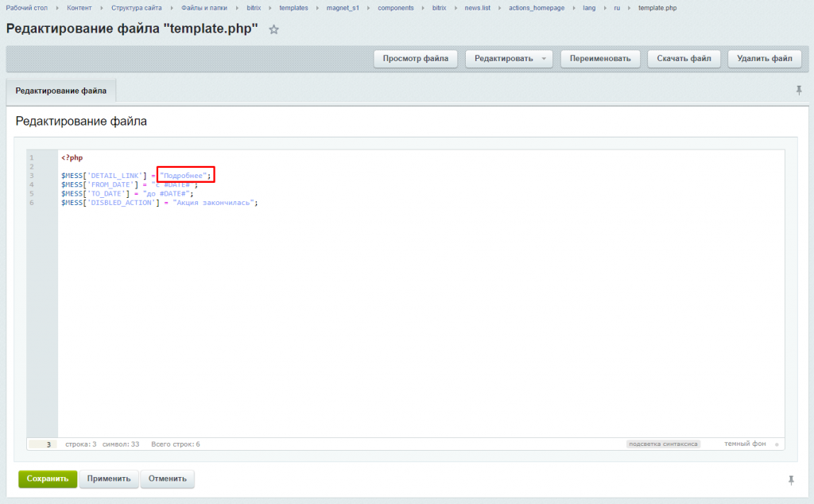Open the actions_homepage breadcrumb link
This screenshot has width=814, height=504.
[537, 8]
